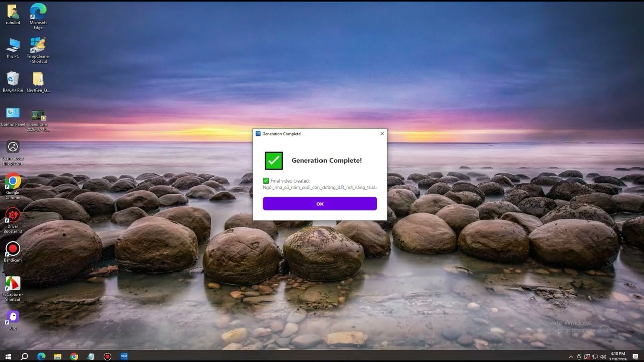This screenshot has height=362, width=644.
Task: Open the notification center
Action: pos(635,356)
